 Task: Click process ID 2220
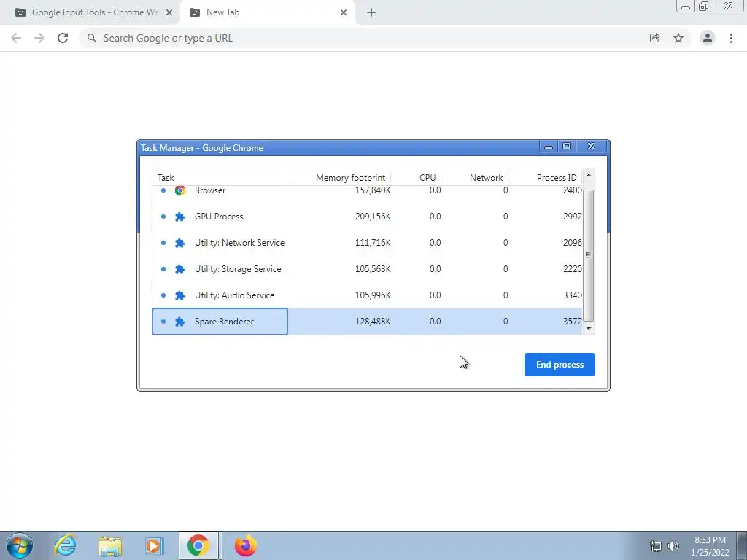[572, 269]
